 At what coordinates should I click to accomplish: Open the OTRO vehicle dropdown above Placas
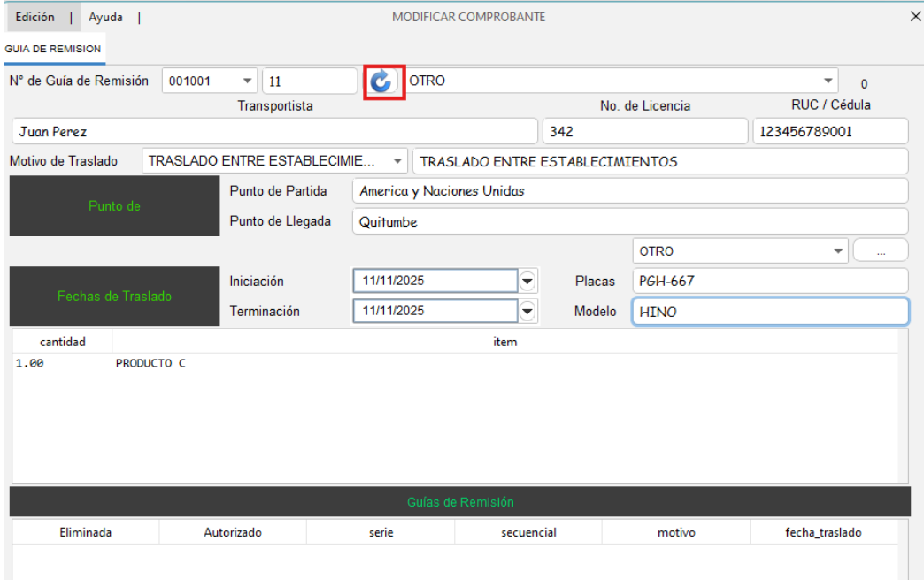click(x=838, y=251)
